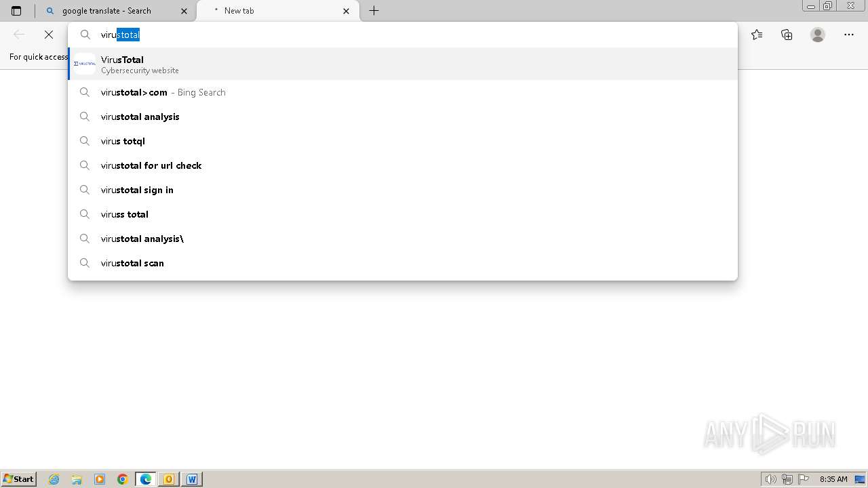Launch Google Chrome from taskbar
The image size is (868, 488).
coord(123,479)
